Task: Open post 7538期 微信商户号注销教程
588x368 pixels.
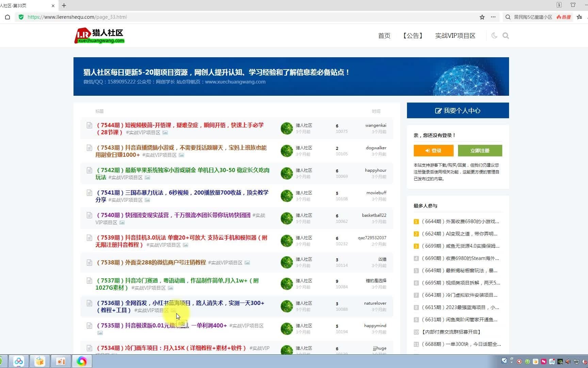Action: point(151,262)
